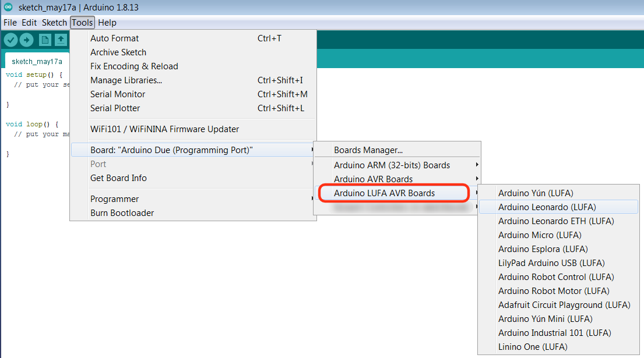Select Arduino Micro (LUFA) board
This screenshot has width=644, height=358.
[x=558, y=235]
